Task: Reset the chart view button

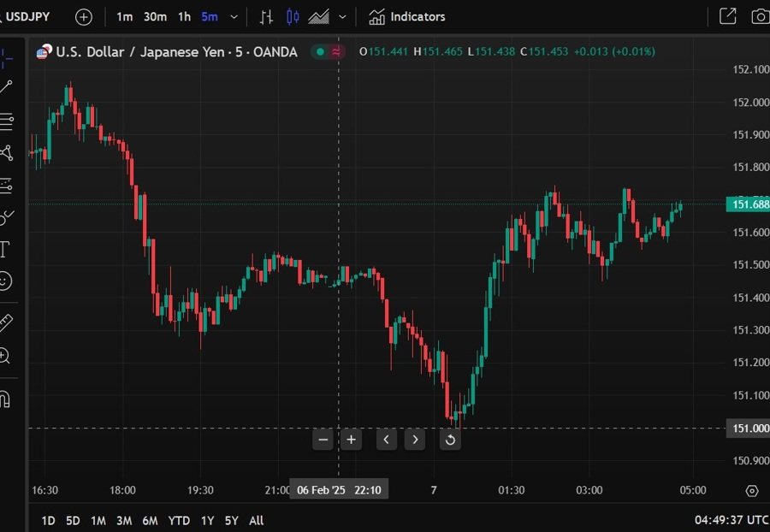Action: coord(450,440)
